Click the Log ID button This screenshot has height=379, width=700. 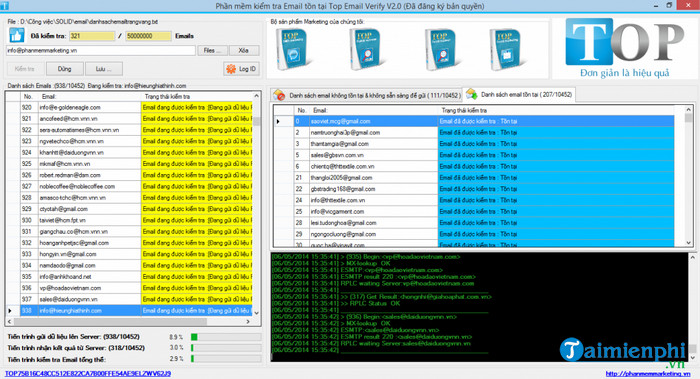pos(242,69)
